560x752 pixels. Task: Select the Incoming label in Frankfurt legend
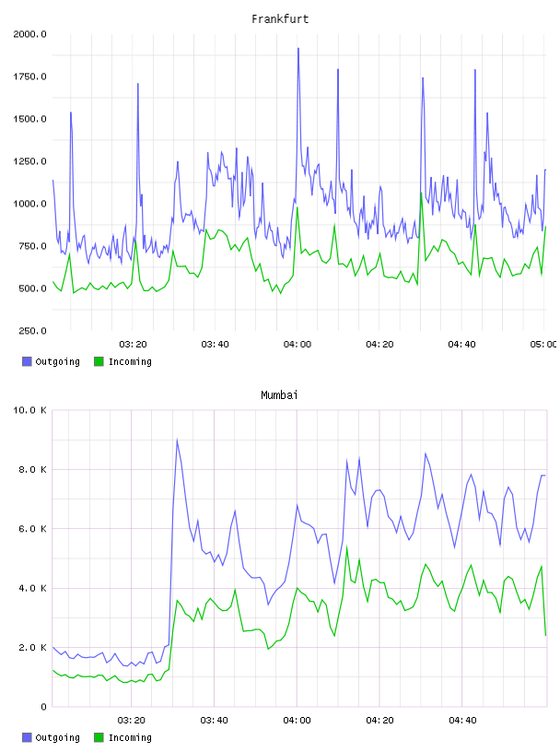click(130, 362)
